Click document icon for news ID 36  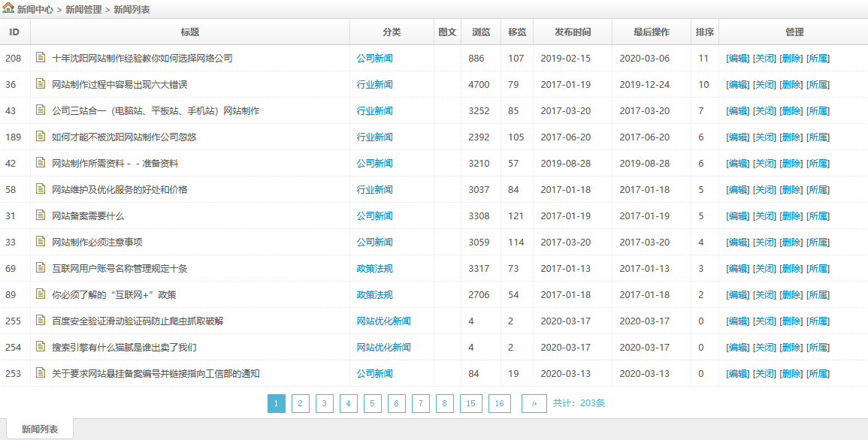coord(41,84)
